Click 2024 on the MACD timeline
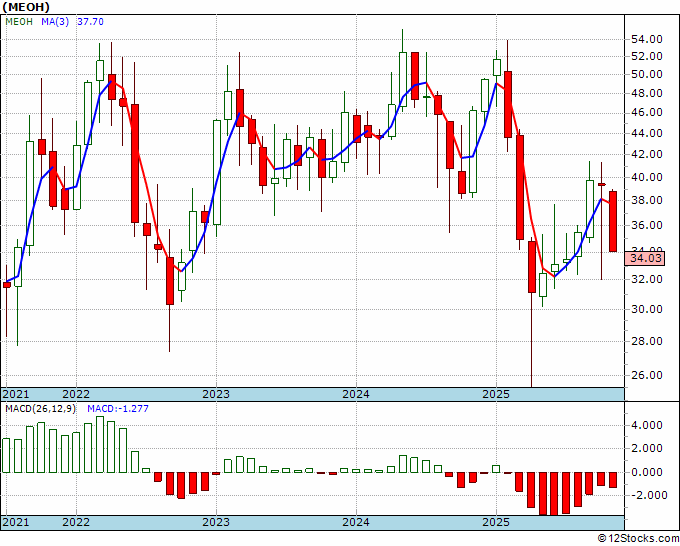 click(x=356, y=522)
